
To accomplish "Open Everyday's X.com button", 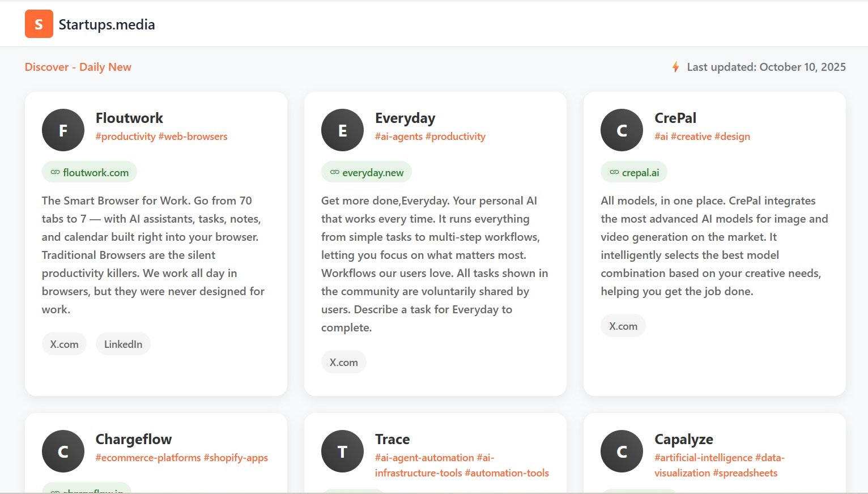I will 344,362.
